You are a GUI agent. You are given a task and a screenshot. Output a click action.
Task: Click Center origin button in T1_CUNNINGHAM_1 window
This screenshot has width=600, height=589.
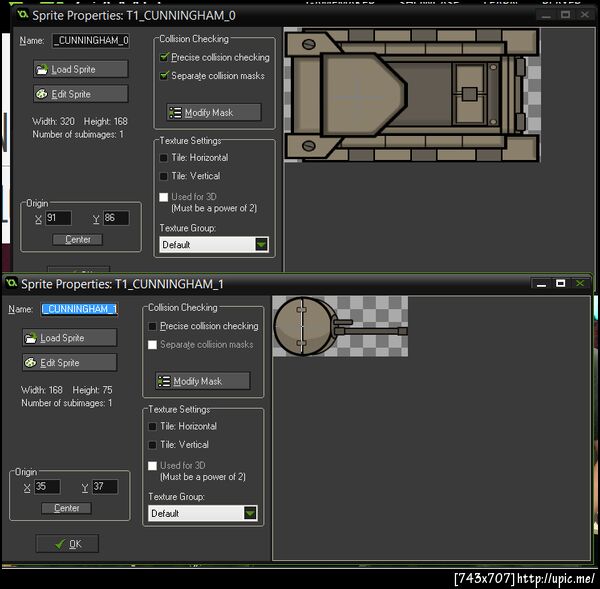coord(67,508)
